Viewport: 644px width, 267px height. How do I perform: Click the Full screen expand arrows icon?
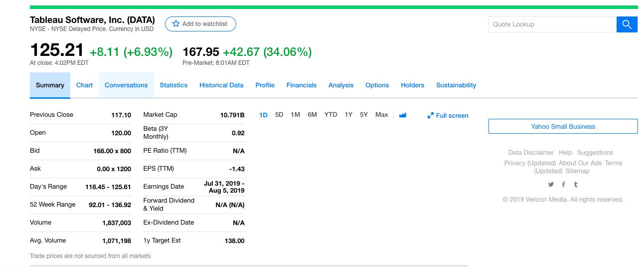(431, 115)
